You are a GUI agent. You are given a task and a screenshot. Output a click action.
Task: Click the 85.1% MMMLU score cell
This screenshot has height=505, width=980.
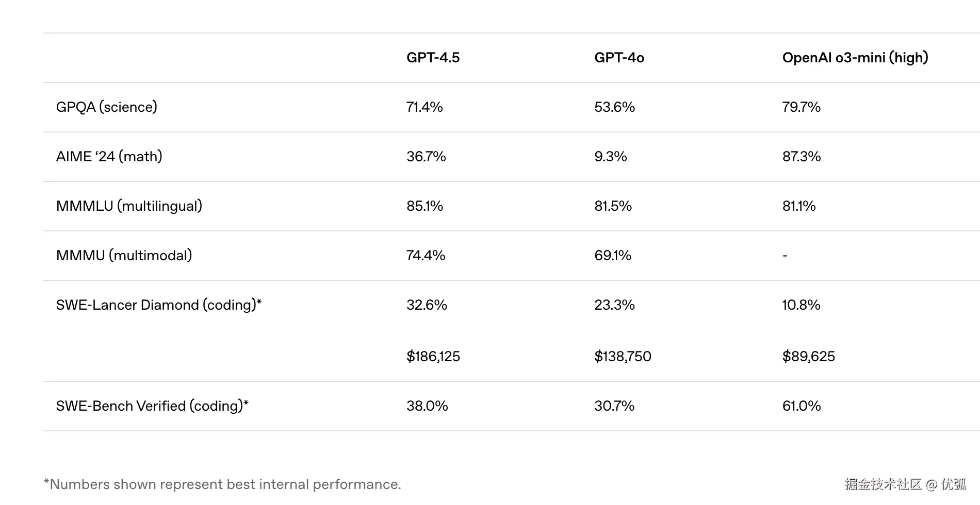(424, 206)
